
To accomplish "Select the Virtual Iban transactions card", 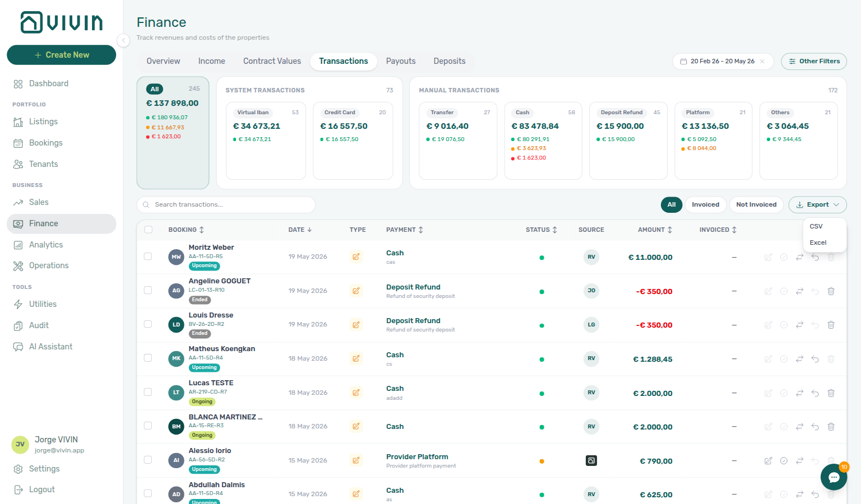I will tap(266, 141).
